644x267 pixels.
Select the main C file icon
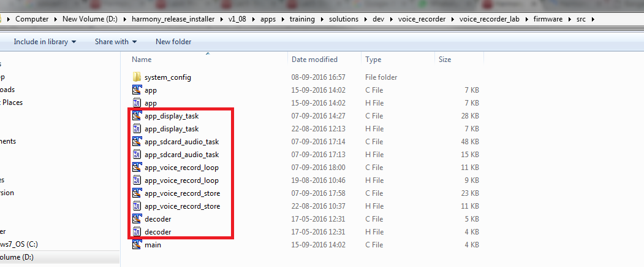pos(137,245)
